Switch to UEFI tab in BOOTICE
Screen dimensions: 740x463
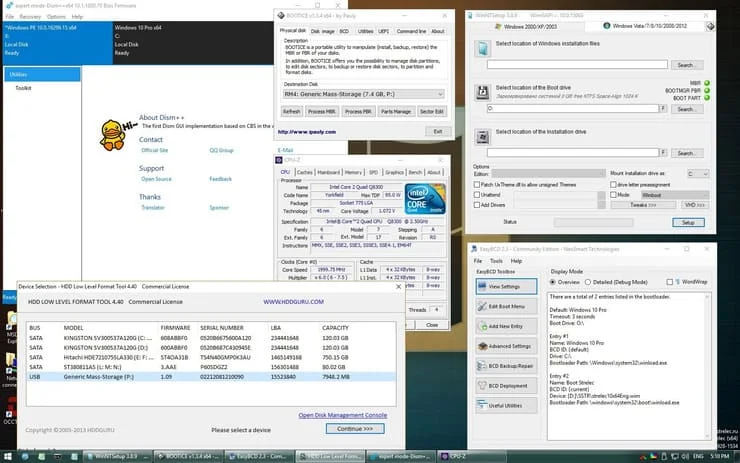pos(383,31)
